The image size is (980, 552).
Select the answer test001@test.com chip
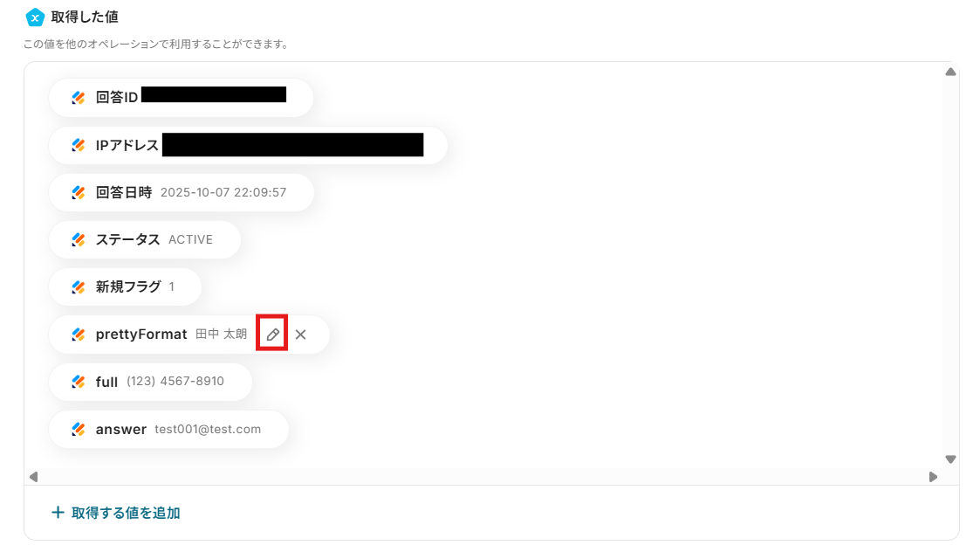[168, 430]
